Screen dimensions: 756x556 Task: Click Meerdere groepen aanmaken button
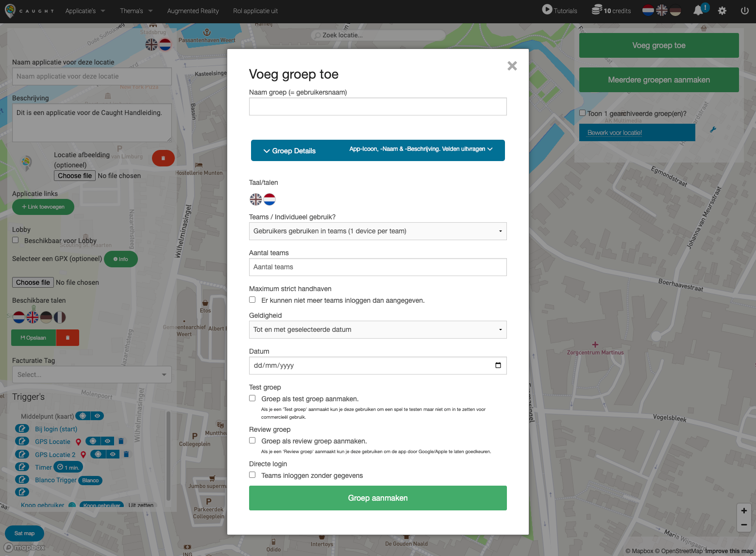[659, 80]
